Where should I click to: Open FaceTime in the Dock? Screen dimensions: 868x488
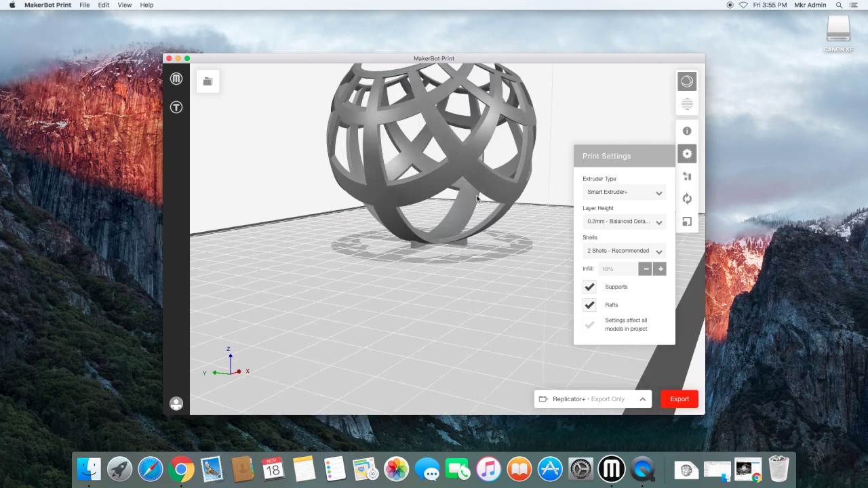coord(457,469)
